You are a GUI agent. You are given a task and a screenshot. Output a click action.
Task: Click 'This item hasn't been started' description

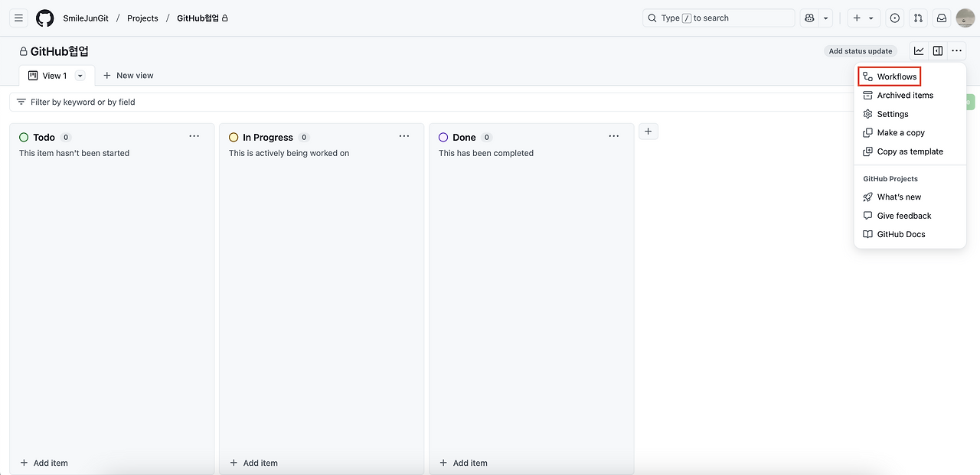pos(74,153)
